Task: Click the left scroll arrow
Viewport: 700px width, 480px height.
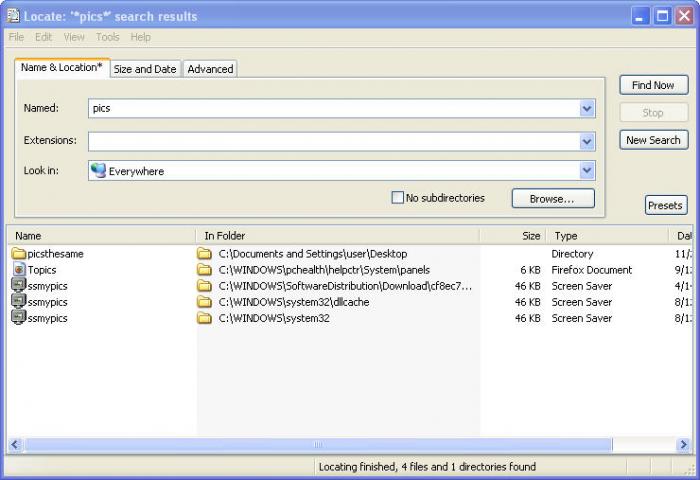Action: point(15,445)
